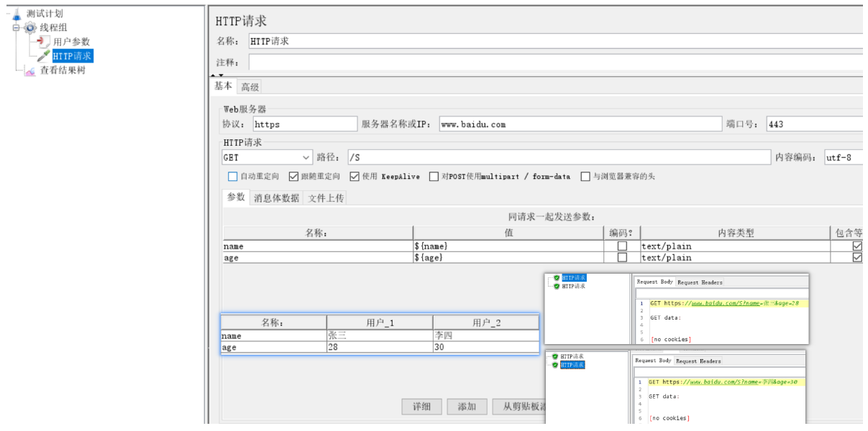Click the 用户_2 column header
The image size is (868, 431).
coord(485,323)
